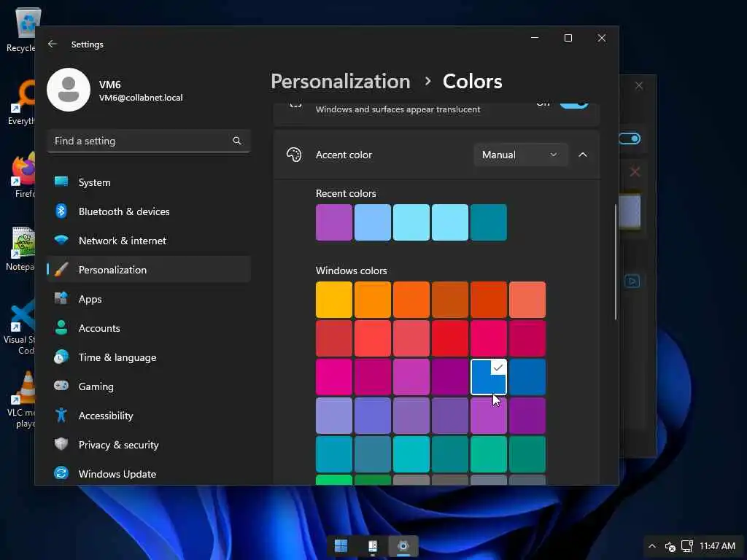Click the Personalization breadcrumb link
747x560 pixels.
click(x=341, y=82)
